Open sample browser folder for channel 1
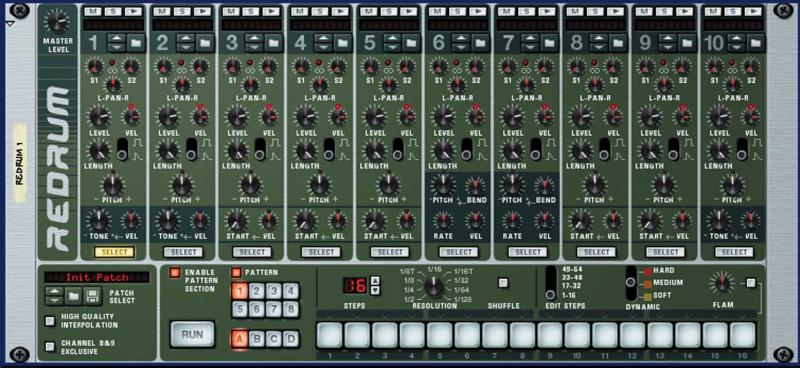This screenshot has height=368, width=800. pos(135,43)
